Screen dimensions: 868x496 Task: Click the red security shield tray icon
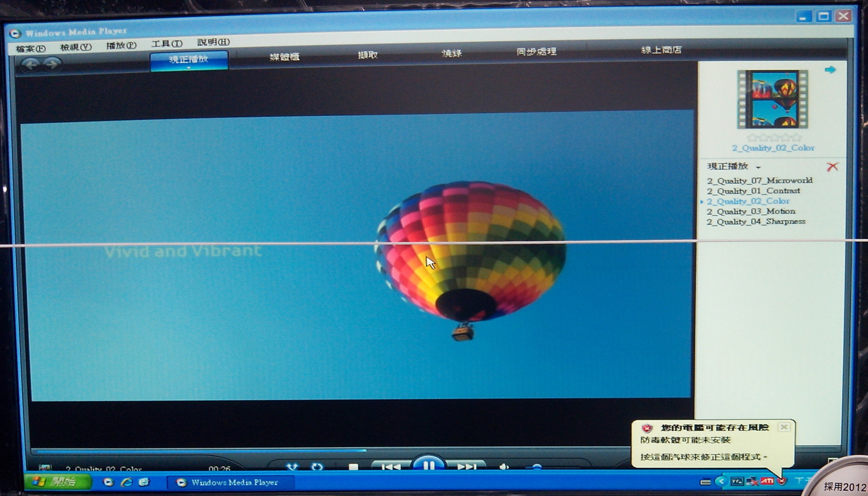(x=782, y=481)
